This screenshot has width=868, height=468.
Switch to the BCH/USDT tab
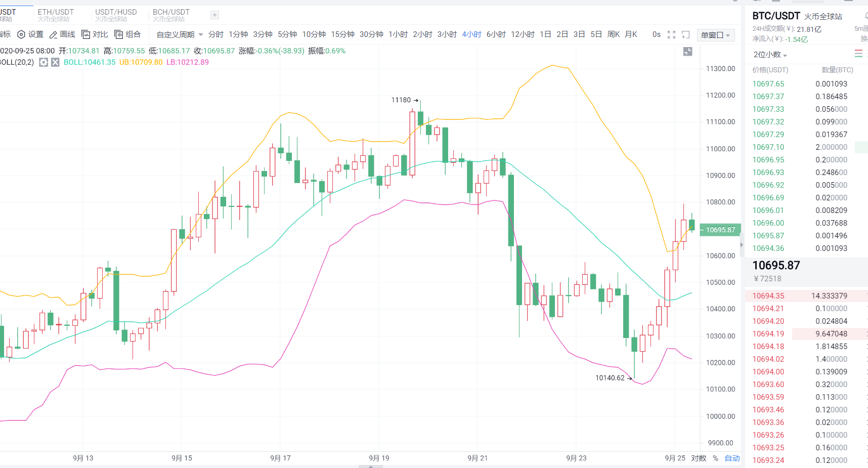171,15
